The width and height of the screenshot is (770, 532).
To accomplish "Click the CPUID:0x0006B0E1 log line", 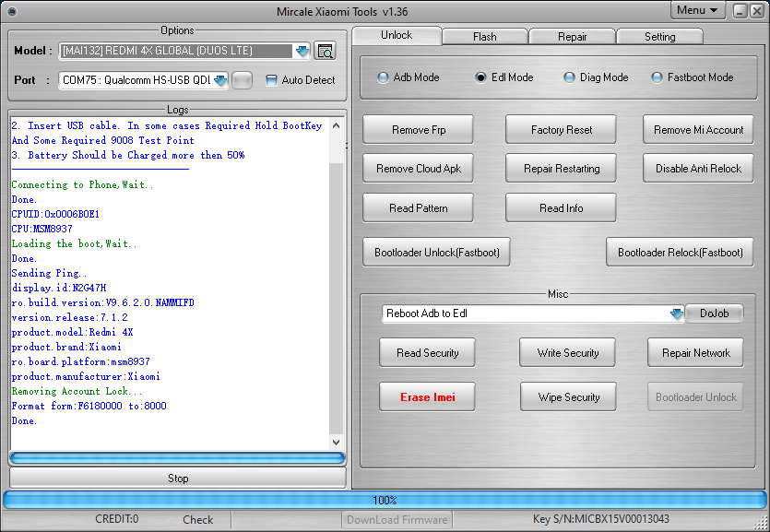I will coord(55,215).
